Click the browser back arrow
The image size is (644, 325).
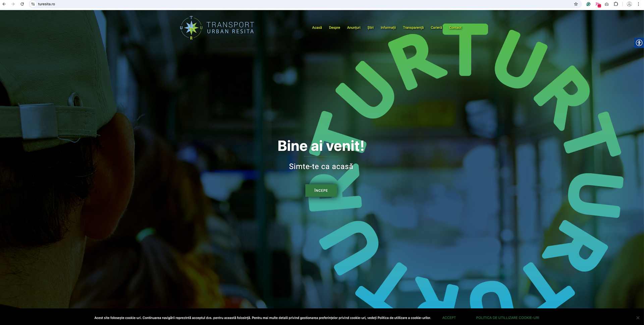click(x=4, y=4)
